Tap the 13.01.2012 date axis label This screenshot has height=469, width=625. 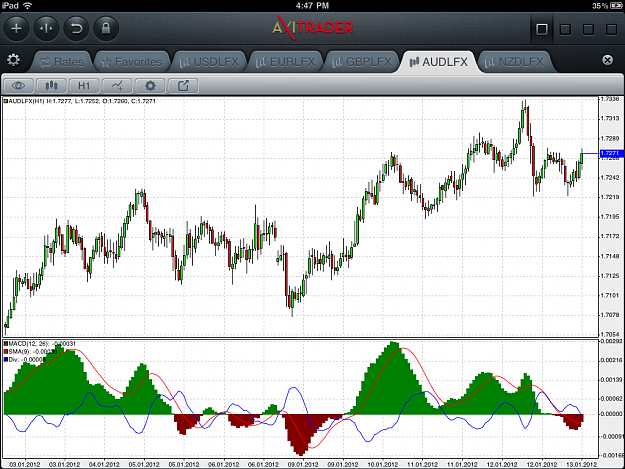(x=582, y=464)
